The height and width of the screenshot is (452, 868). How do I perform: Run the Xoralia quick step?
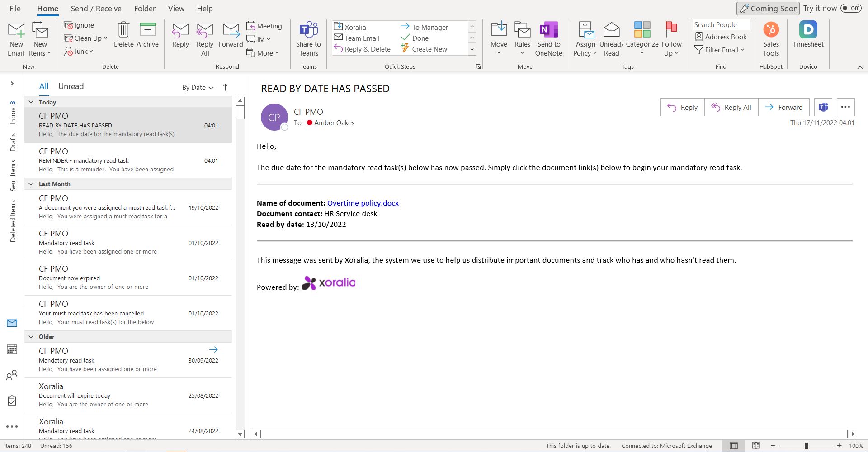pos(350,27)
